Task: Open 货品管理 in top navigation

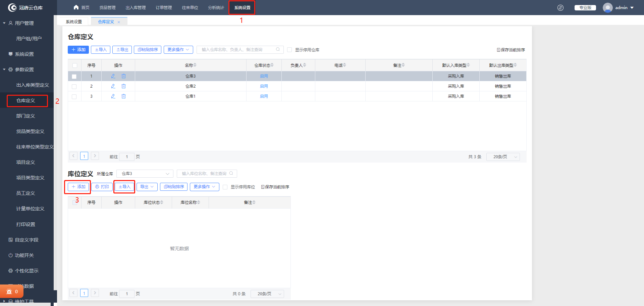Action: (x=107, y=7)
